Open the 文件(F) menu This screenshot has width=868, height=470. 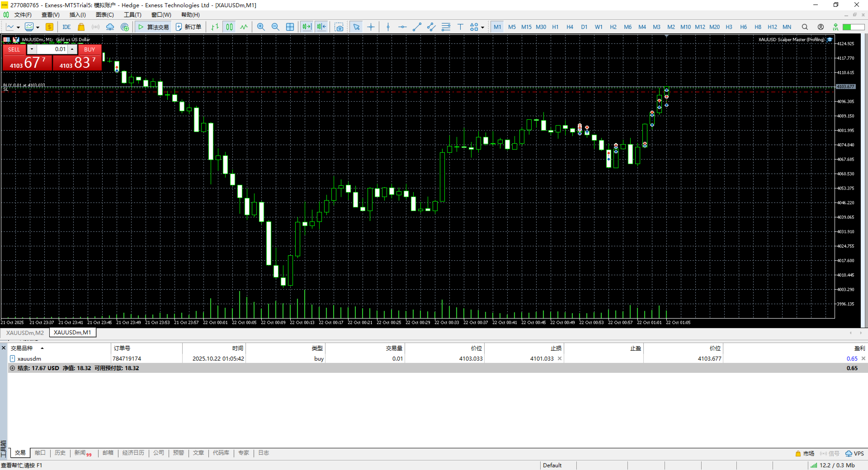click(x=23, y=15)
